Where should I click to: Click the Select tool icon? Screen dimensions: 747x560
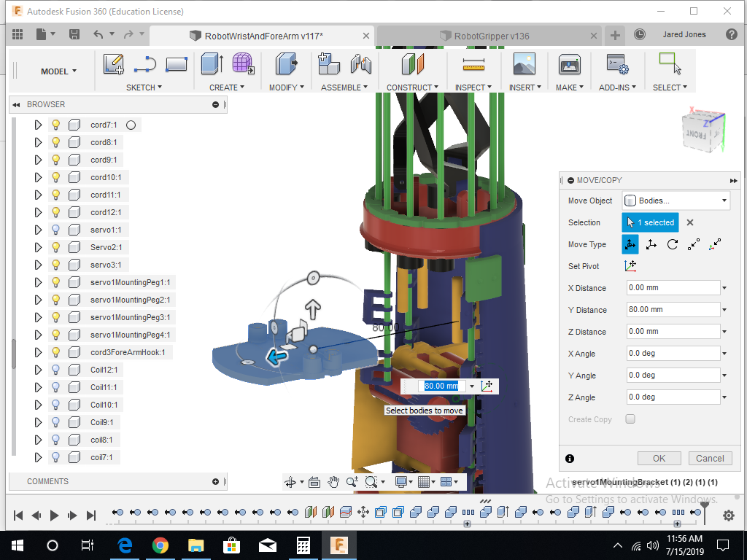[670, 64]
